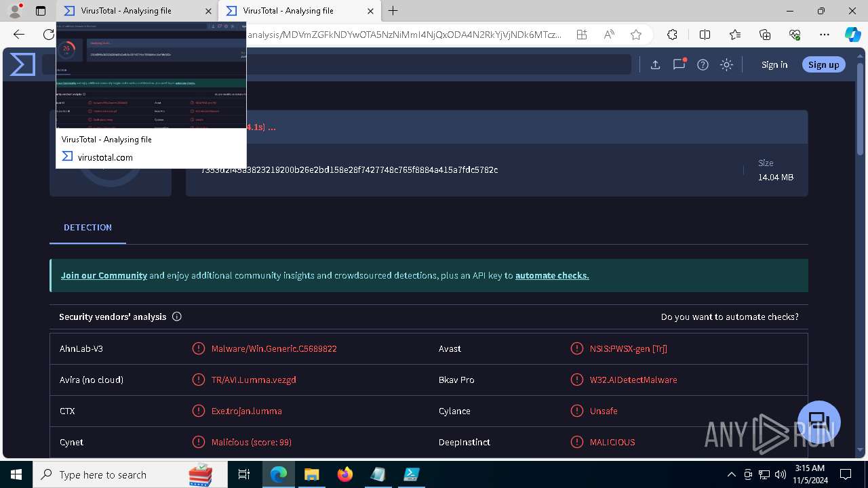Open the Edge tab actions menu icon

point(41,11)
